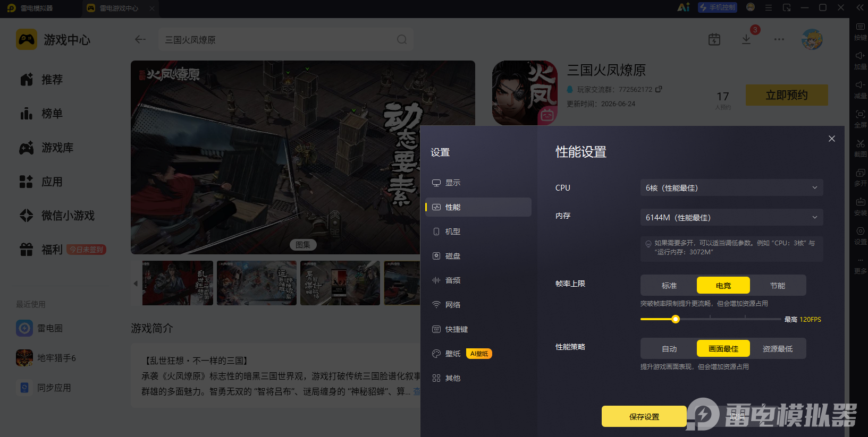Image resolution: width=868 pixels, height=437 pixels.
Task: Click the FPS slider handle
Action: pyautogui.click(x=676, y=319)
